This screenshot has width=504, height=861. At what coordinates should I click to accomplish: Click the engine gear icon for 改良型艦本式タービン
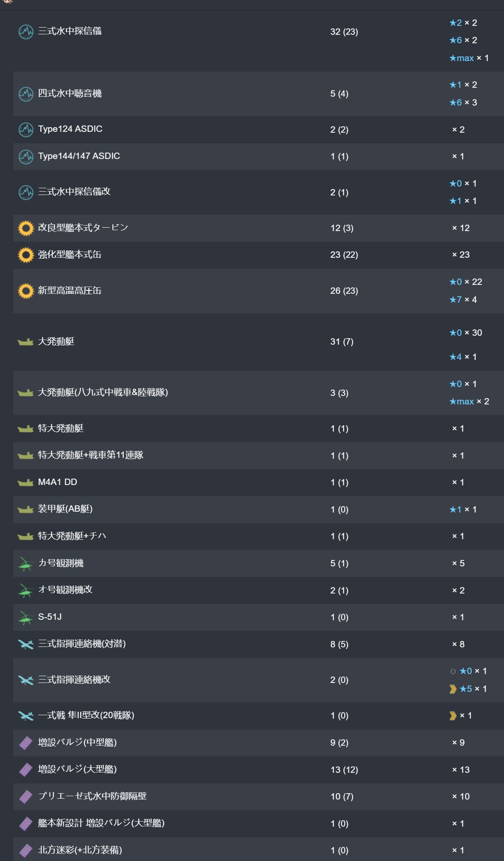click(x=26, y=228)
